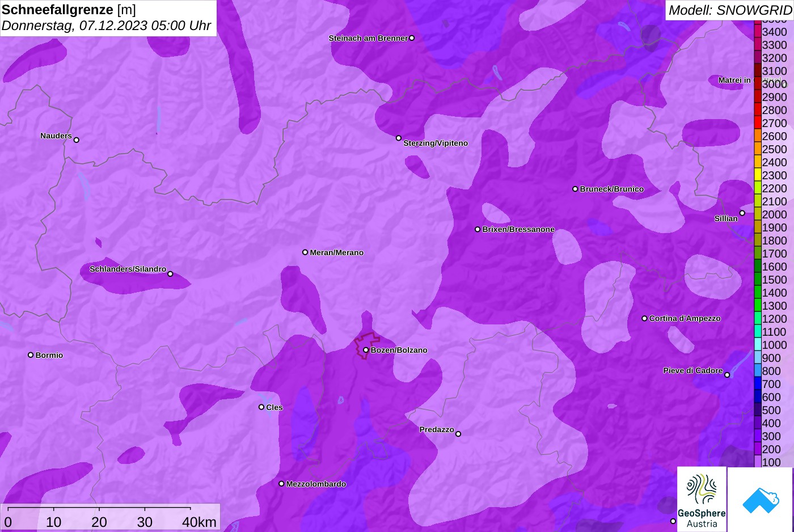Click the Bruneck/Brunico marker dot
Image resolution: width=794 pixels, height=532 pixels.
click(575, 189)
